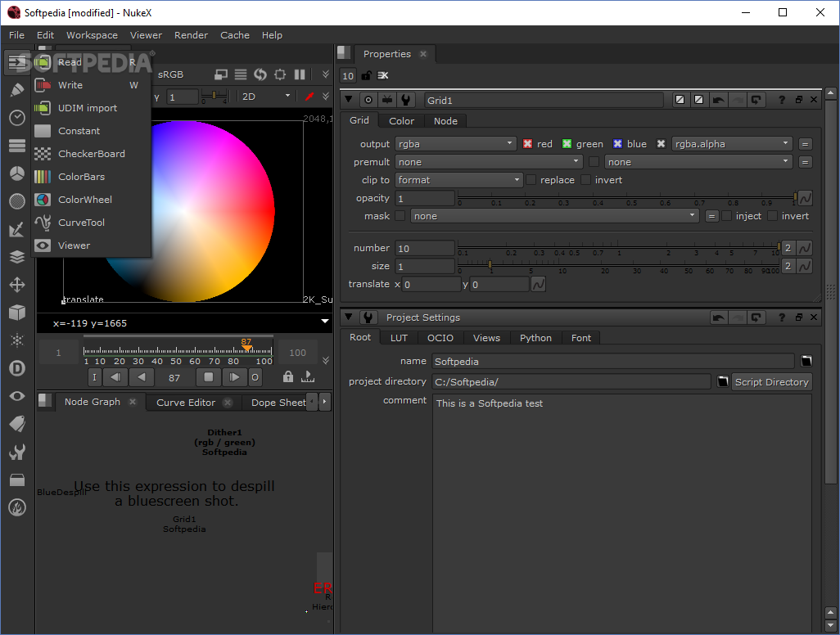Open the Deep nodes toolbar menu
Viewport: 840px width, 635px height.
click(x=17, y=368)
